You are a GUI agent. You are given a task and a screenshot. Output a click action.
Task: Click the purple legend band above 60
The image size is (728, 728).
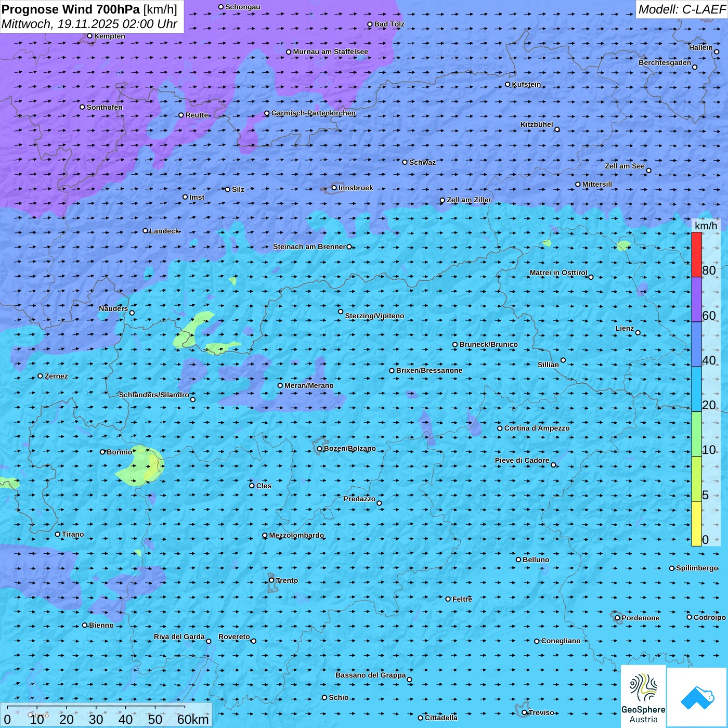(696, 299)
